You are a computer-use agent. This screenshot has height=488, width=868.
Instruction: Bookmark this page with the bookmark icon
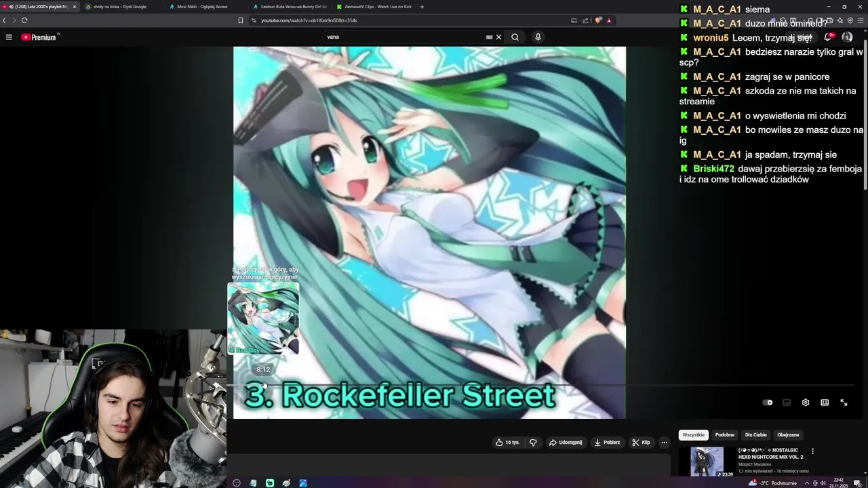[240, 20]
